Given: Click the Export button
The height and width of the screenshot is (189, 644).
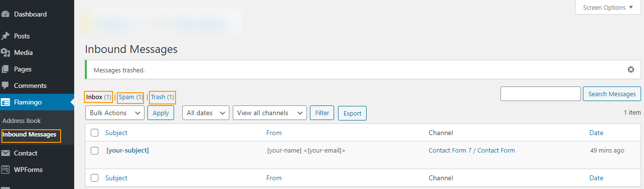Looking at the screenshot, I should [x=353, y=113].
